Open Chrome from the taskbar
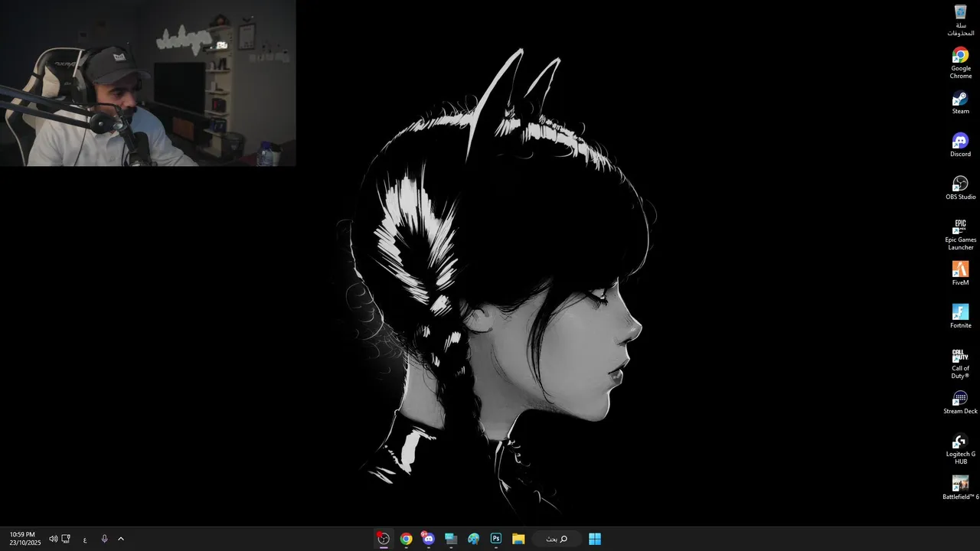 point(406,539)
